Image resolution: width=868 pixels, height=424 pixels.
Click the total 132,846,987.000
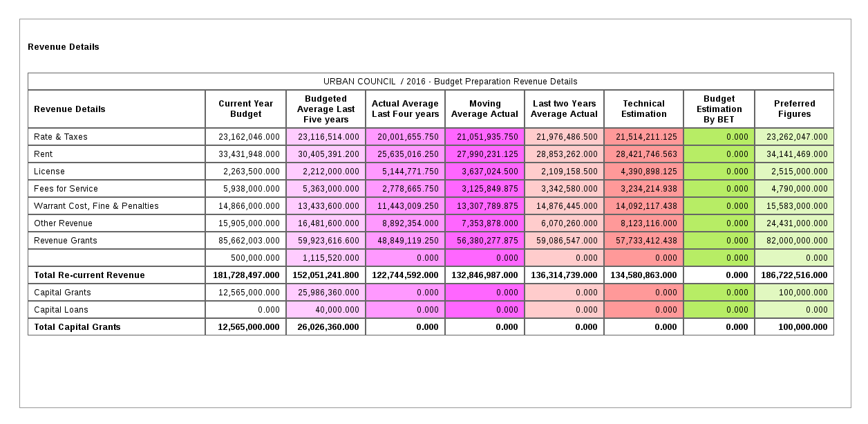point(485,275)
